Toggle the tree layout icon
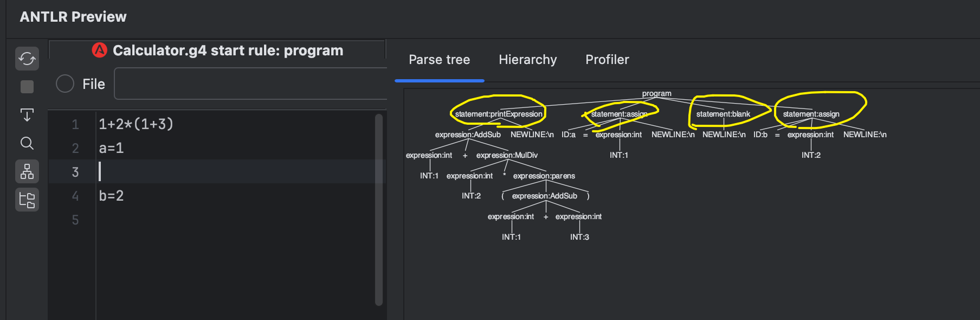 [x=27, y=171]
